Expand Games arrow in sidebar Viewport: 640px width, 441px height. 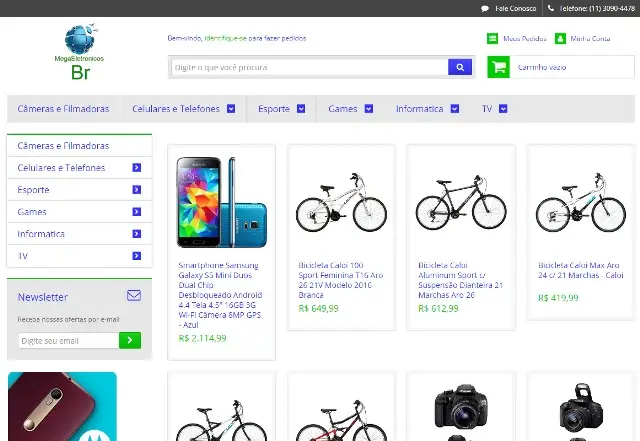(137, 212)
